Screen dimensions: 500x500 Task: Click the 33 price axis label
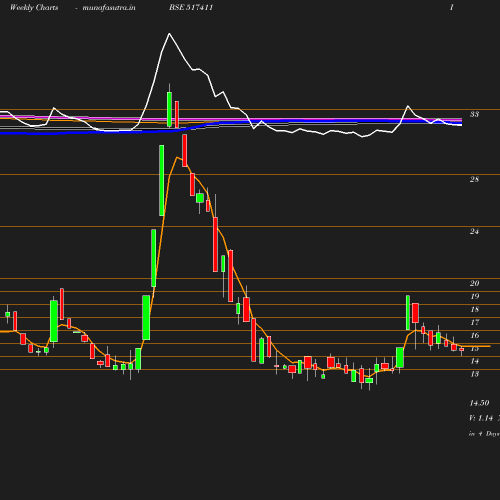click(x=474, y=114)
